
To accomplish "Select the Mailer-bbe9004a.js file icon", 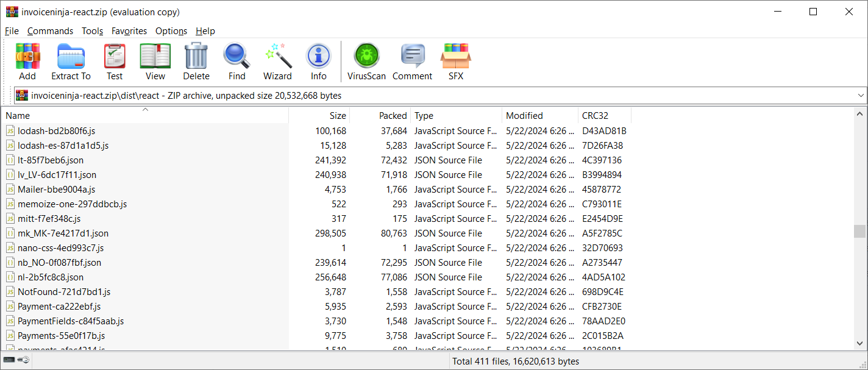I will pyautogui.click(x=10, y=189).
